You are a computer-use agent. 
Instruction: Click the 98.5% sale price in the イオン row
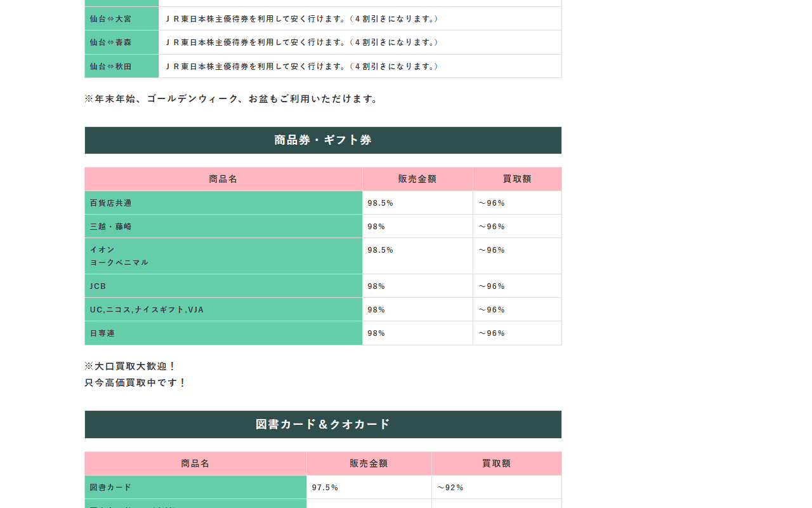381,250
